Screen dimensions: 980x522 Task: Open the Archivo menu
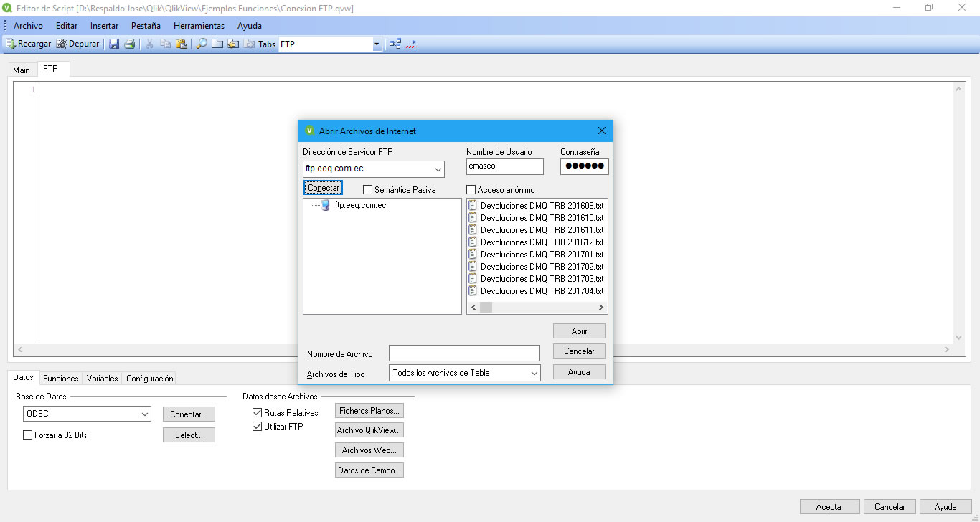(x=28, y=25)
